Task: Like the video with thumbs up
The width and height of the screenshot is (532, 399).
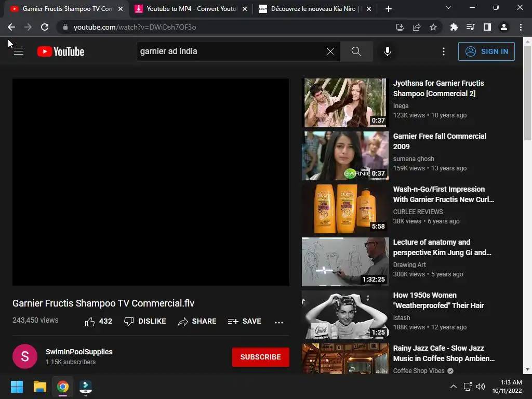Action: coord(98,321)
